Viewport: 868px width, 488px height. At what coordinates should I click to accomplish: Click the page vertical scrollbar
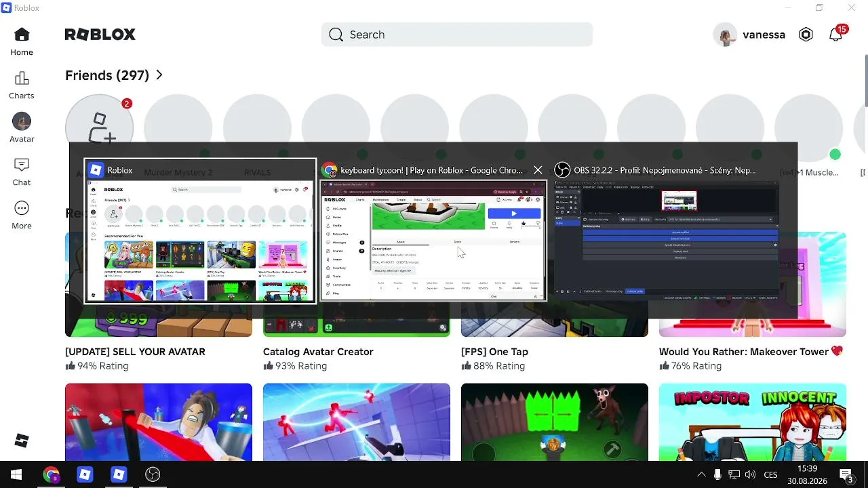pyautogui.click(x=865, y=81)
